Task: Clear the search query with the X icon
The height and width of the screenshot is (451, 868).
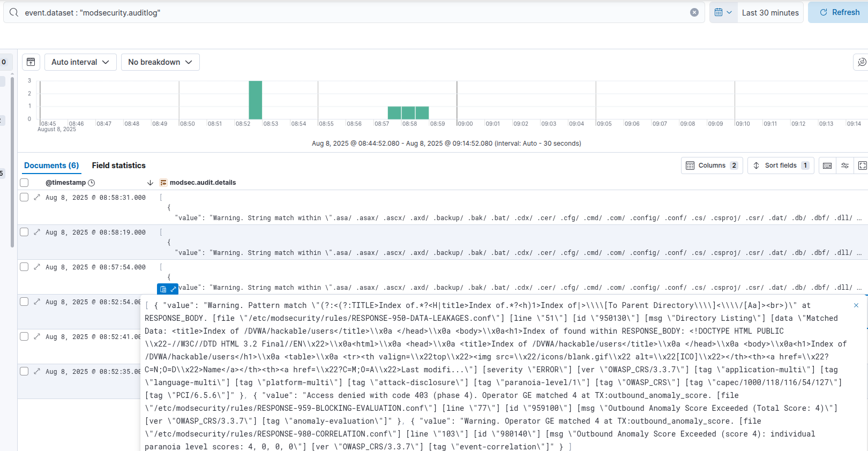Action: coord(694,12)
